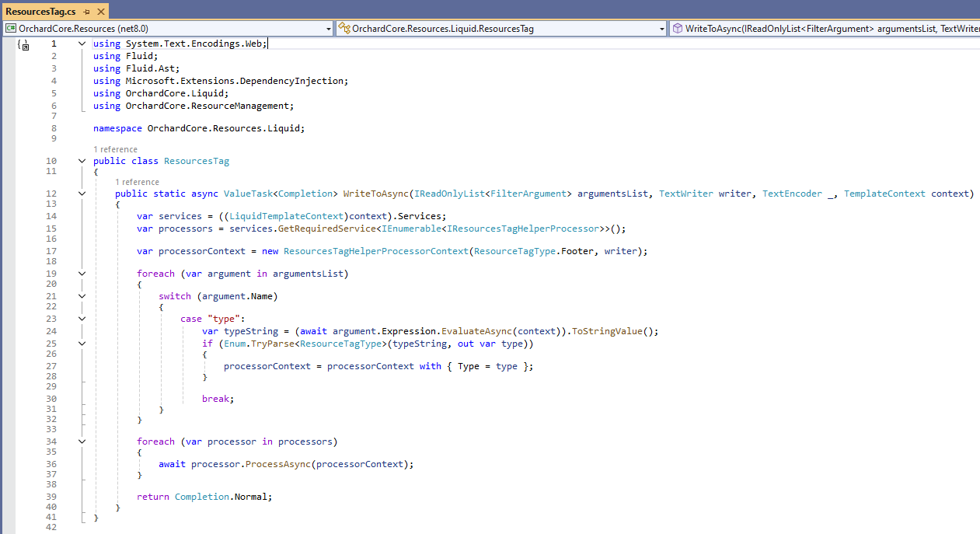Click 'IResourcesTagHelperProcessor' type on line 15
The image size is (980, 534).
(x=524, y=229)
